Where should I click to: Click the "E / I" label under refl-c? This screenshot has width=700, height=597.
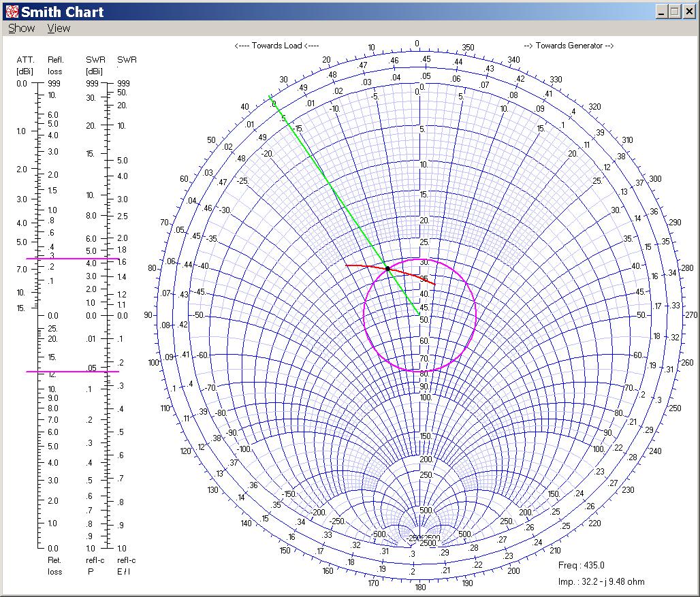click(124, 572)
